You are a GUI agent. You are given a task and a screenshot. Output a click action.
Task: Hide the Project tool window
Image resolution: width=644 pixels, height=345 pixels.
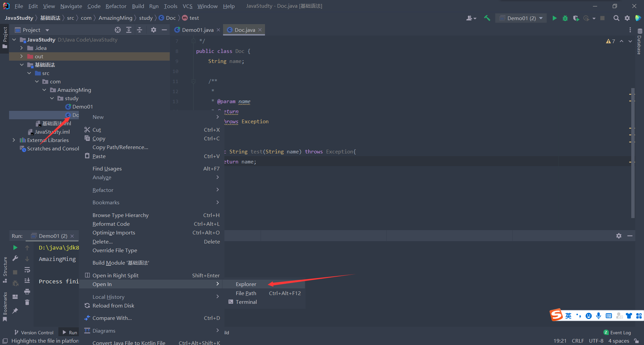coord(164,30)
